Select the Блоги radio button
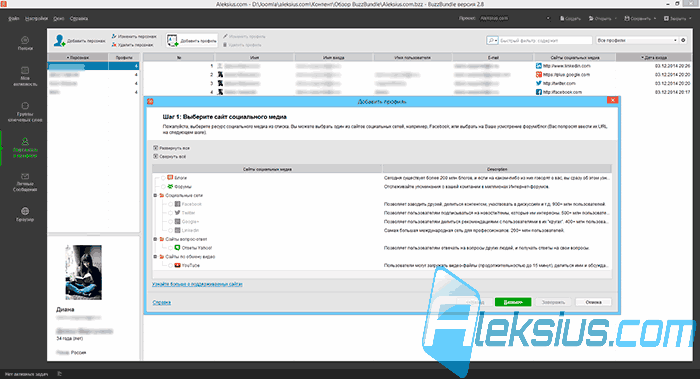Viewport: 700px width, 379px height. 163,178
